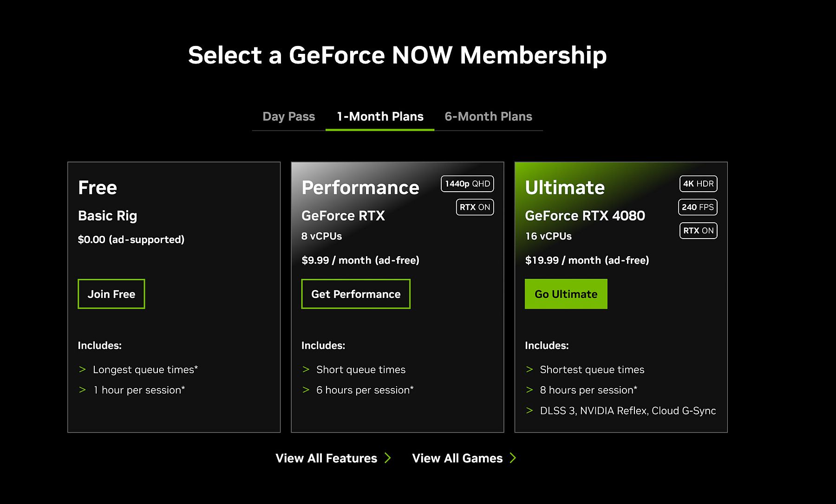Click RTX ON badge in Performance card
Image resolution: width=836 pixels, height=504 pixels.
click(475, 207)
